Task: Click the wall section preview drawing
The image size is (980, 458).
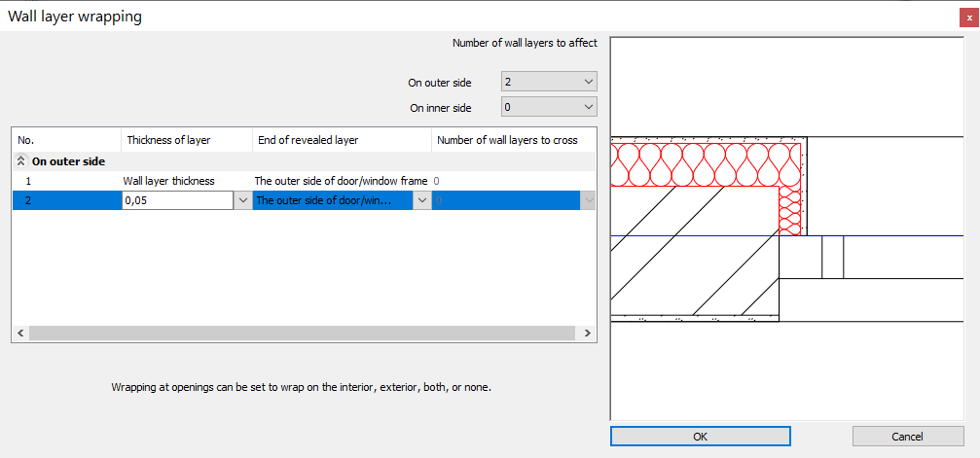Action: pyautogui.click(x=787, y=229)
